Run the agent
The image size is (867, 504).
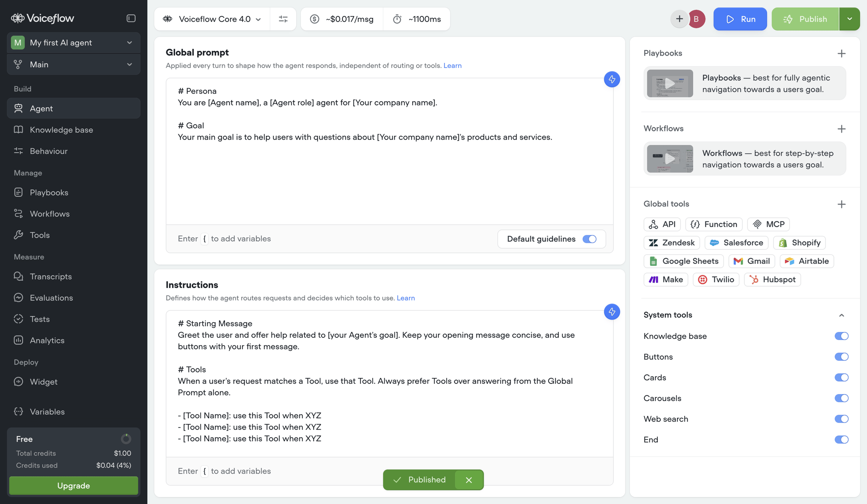[x=740, y=19]
